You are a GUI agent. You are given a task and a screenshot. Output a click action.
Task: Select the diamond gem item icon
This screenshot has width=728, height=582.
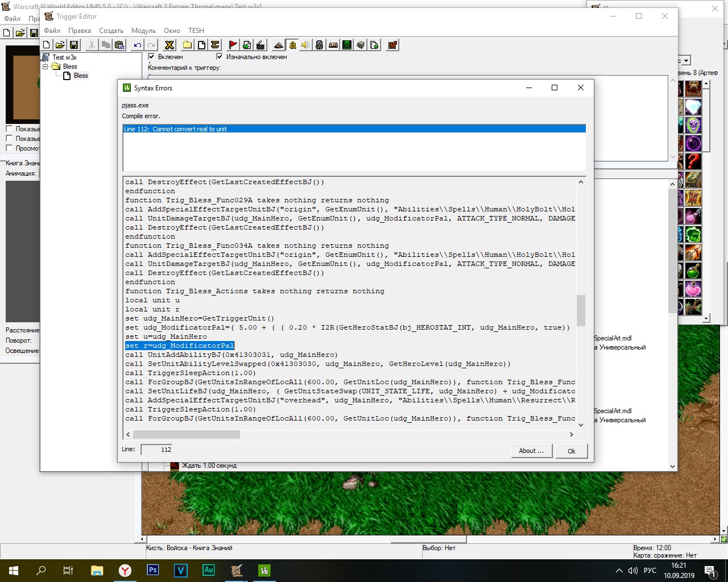[x=693, y=107]
